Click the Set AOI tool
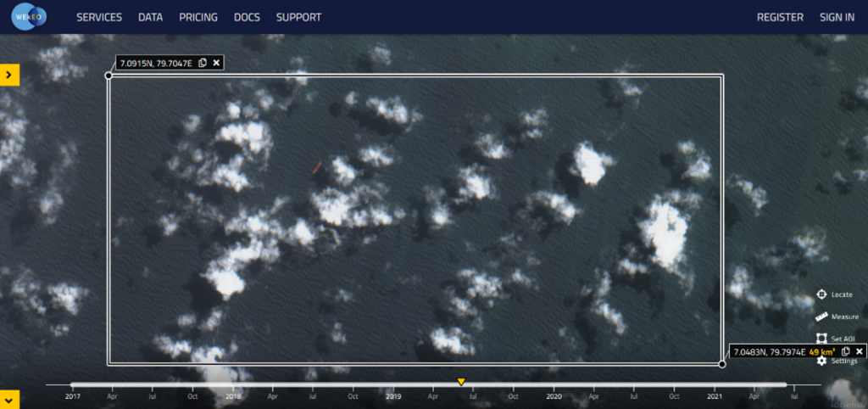 [821, 338]
